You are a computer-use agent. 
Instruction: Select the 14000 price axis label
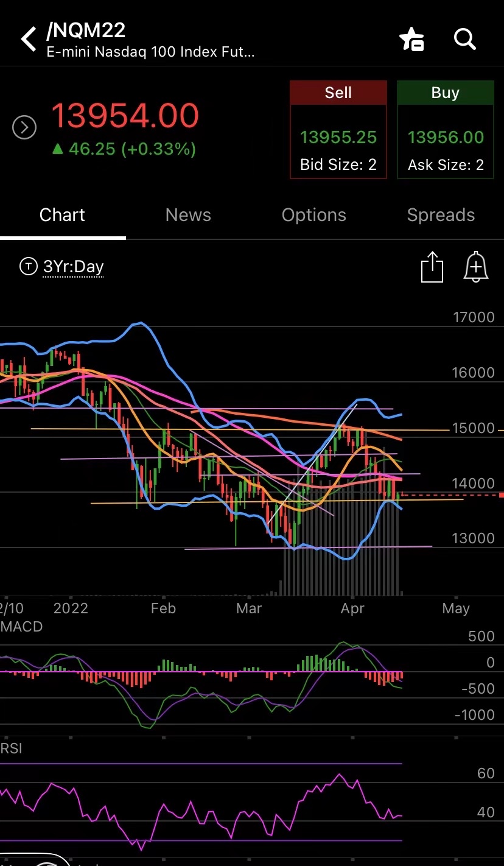coord(474,484)
